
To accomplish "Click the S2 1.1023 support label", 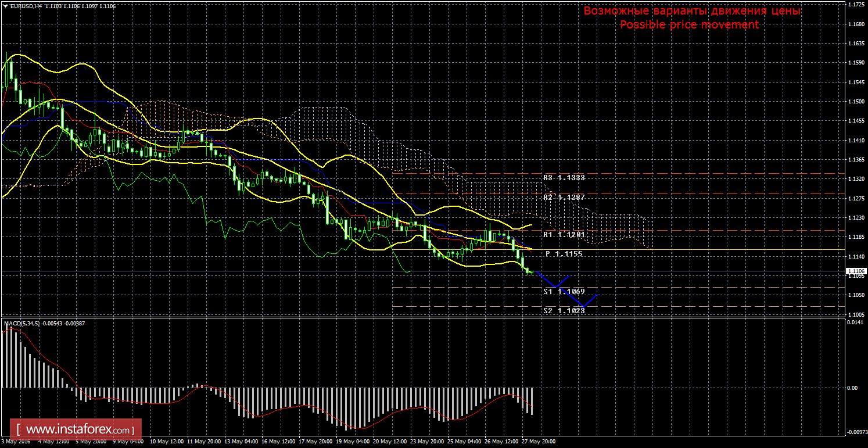I will click(x=564, y=311).
